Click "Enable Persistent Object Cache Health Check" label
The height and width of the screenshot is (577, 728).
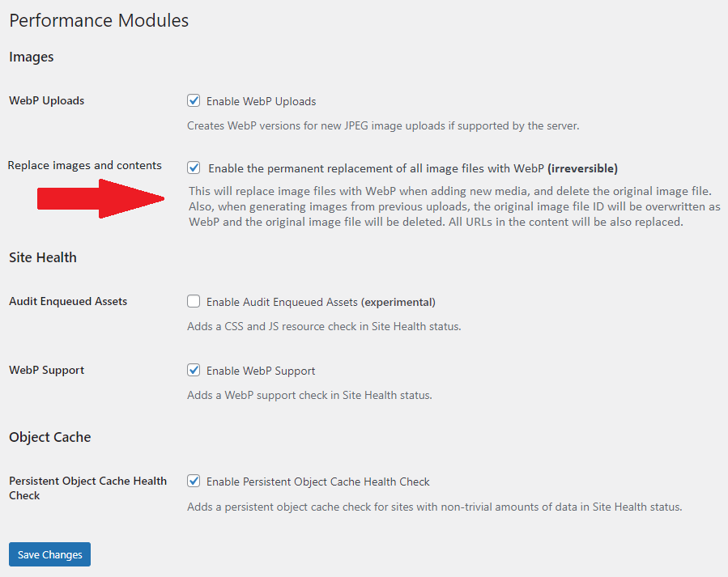coord(317,481)
